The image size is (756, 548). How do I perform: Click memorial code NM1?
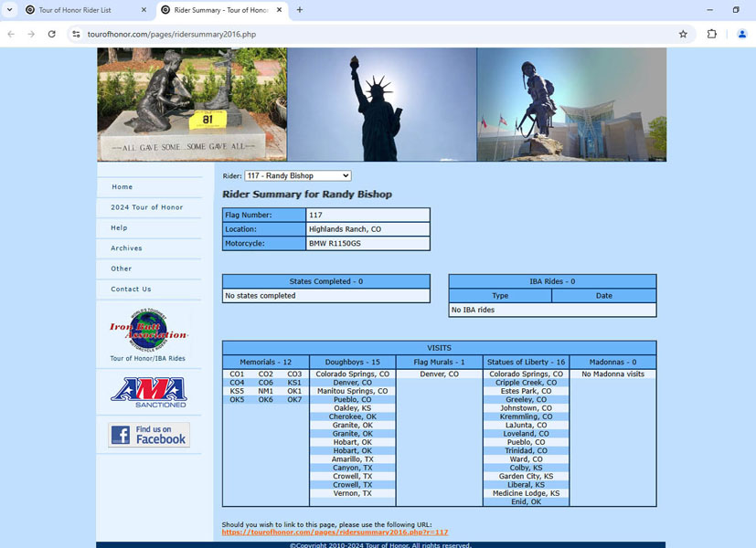click(x=266, y=391)
